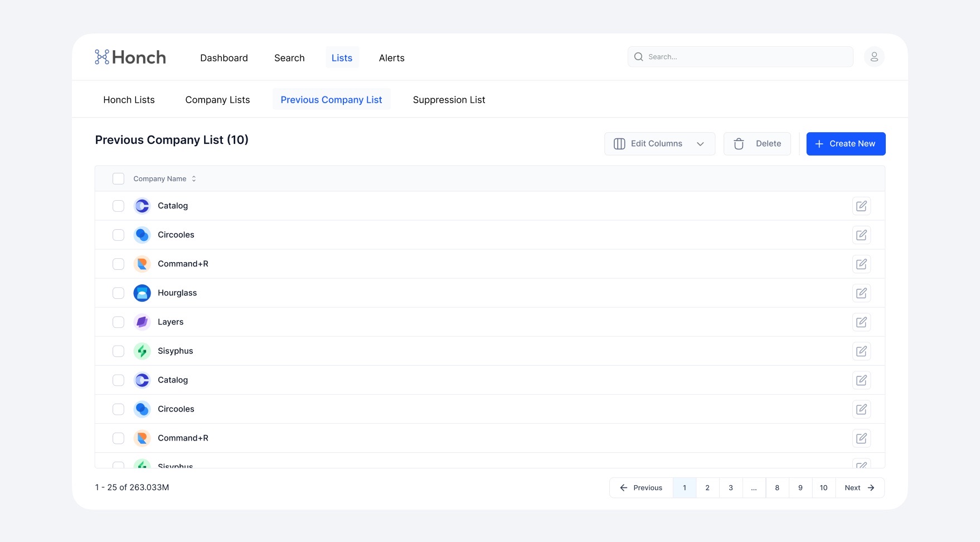Click the search magnifier icon
Image resolution: width=980 pixels, height=542 pixels.
[x=639, y=57]
